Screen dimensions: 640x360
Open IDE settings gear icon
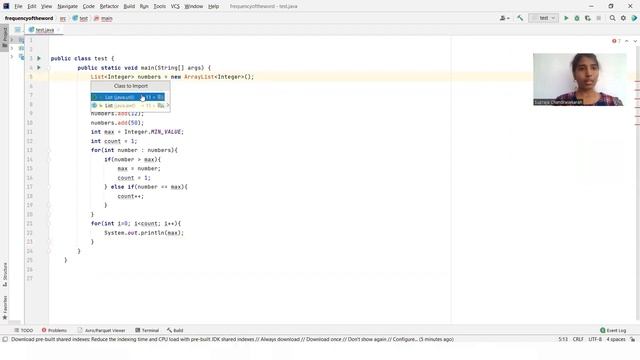tap(623, 18)
